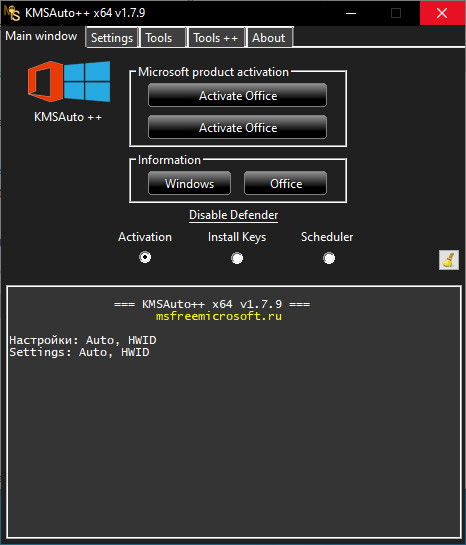Open the Tools tab

tap(163, 38)
